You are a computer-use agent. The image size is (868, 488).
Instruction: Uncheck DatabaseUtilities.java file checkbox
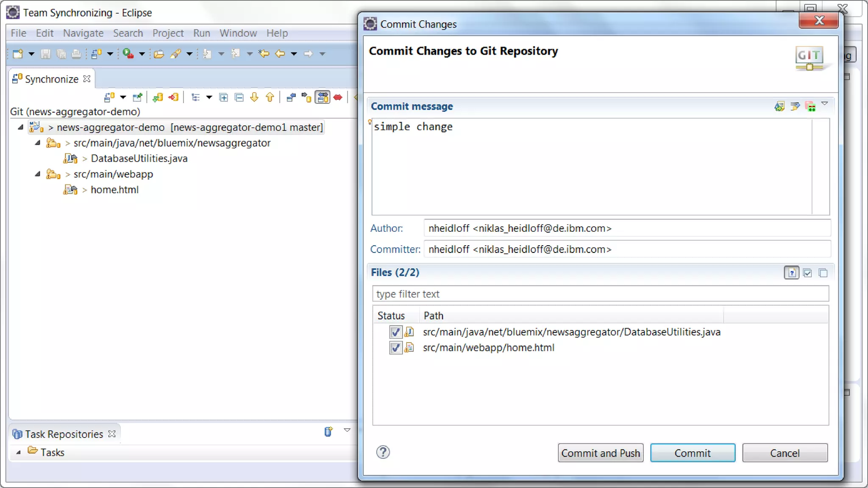pos(395,332)
